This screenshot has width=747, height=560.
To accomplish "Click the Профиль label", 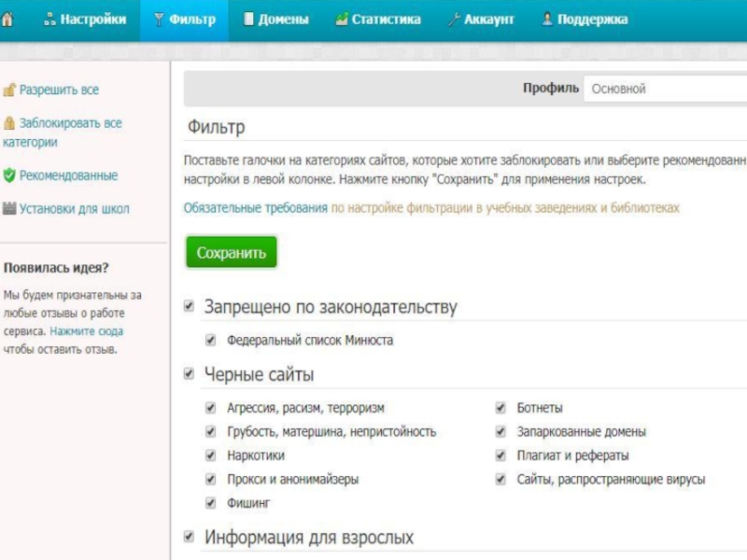I will click(551, 88).
